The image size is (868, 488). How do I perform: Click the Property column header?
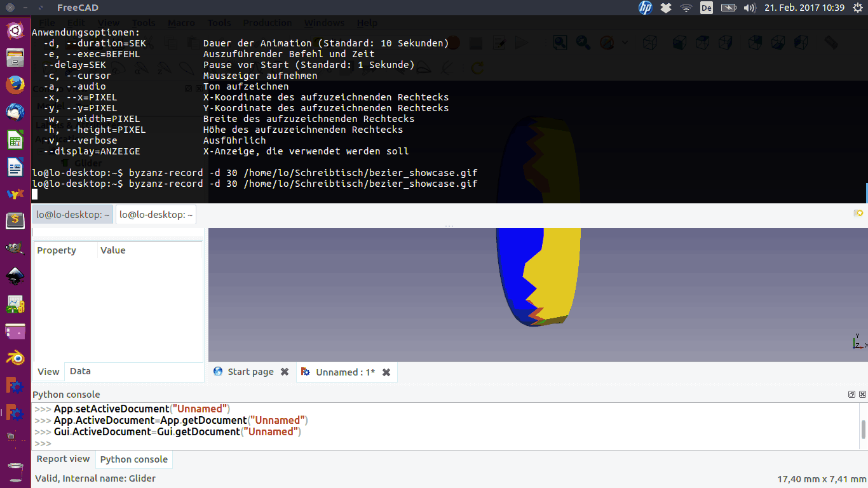click(65, 250)
